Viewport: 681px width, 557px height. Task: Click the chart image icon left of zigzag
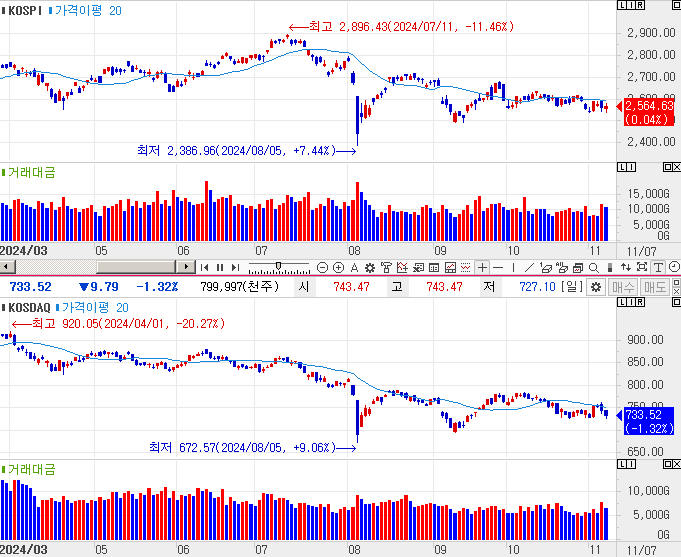click(450, 268)
